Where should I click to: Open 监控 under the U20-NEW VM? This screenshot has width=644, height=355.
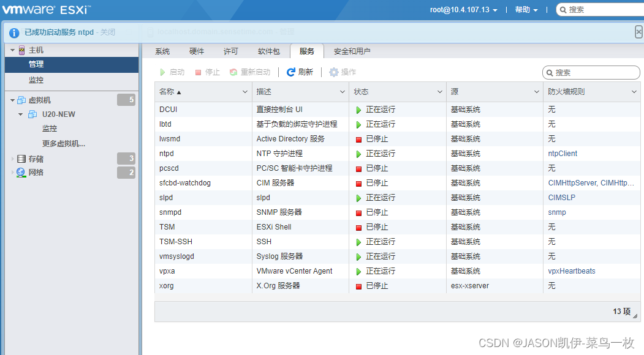49,129
